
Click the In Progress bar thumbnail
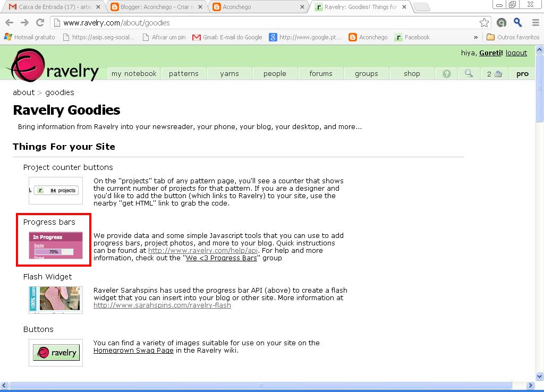coord(55,245)
